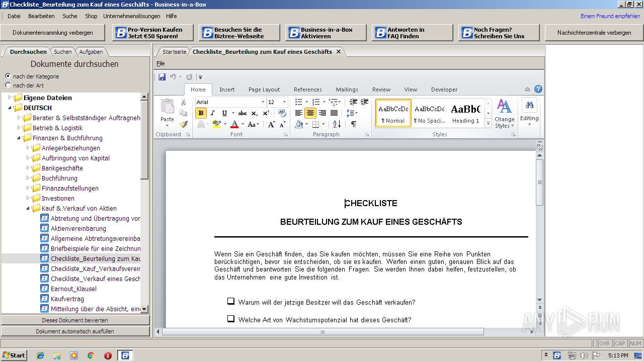
Task: Apply the yellow text highlight color
Action: click(216, 124)
